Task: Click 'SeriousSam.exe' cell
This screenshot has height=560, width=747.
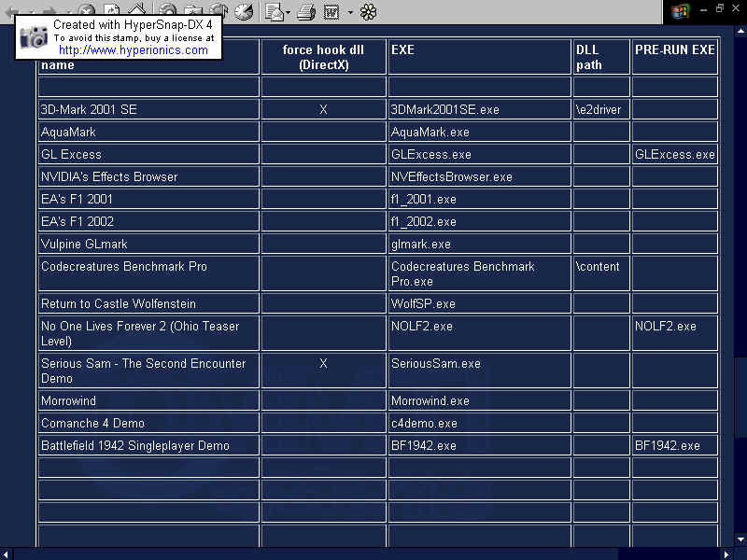Action: tap(479, 370)
